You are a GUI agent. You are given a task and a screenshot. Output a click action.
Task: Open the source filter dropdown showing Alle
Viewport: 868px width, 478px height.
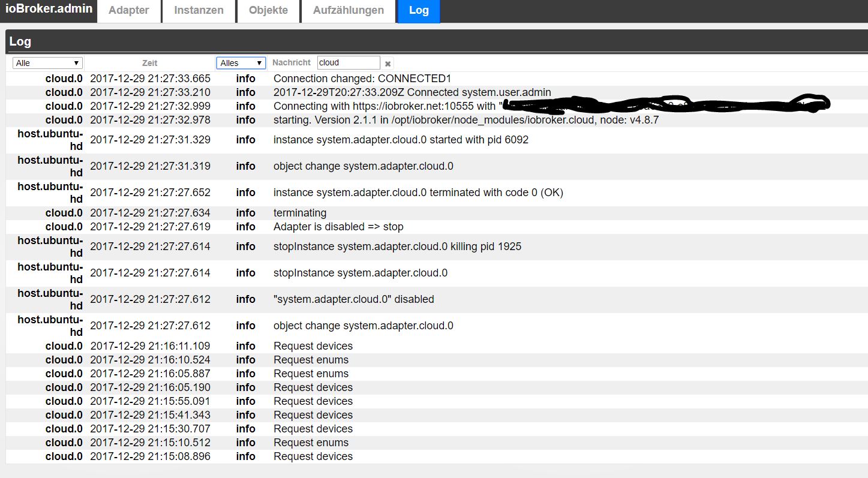47,63
